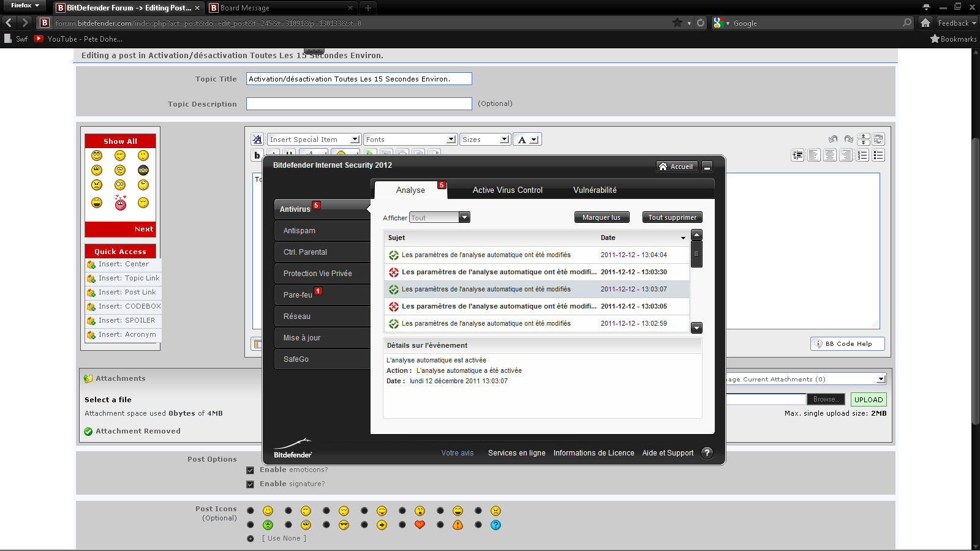Select the Use None post icon radio
Screen dimensions: 980x551
tap(250, 539)
